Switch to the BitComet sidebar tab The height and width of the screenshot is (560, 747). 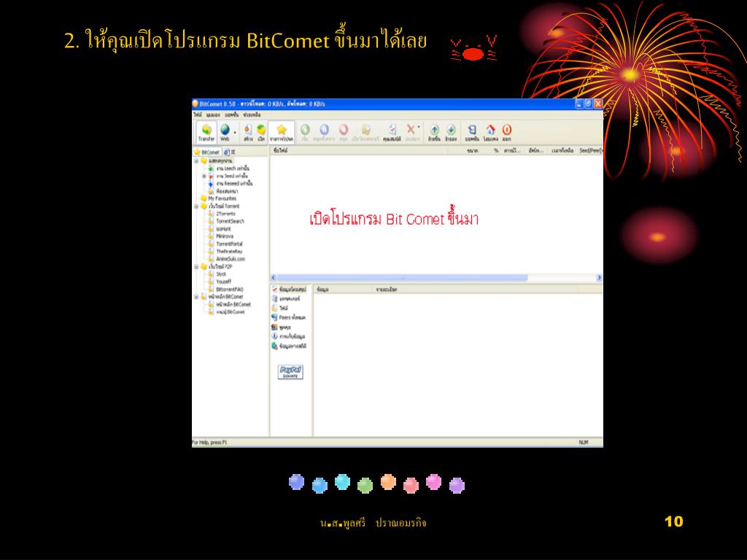(x=206, y=152)
